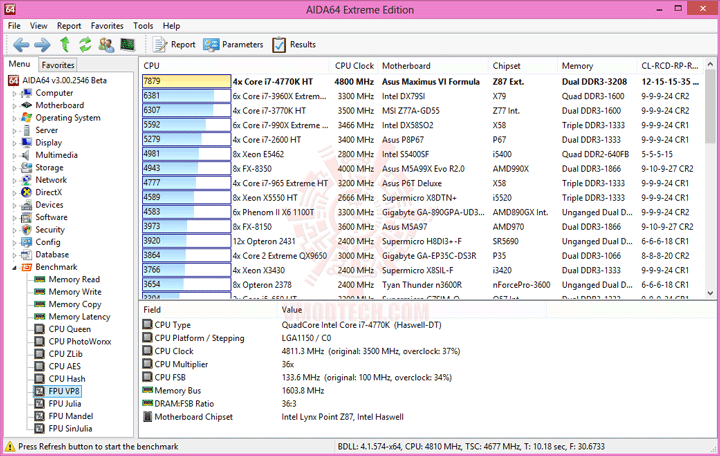Click the green up arrow toolbar icon
Screen dimensions: 720x456
point(65,45)
